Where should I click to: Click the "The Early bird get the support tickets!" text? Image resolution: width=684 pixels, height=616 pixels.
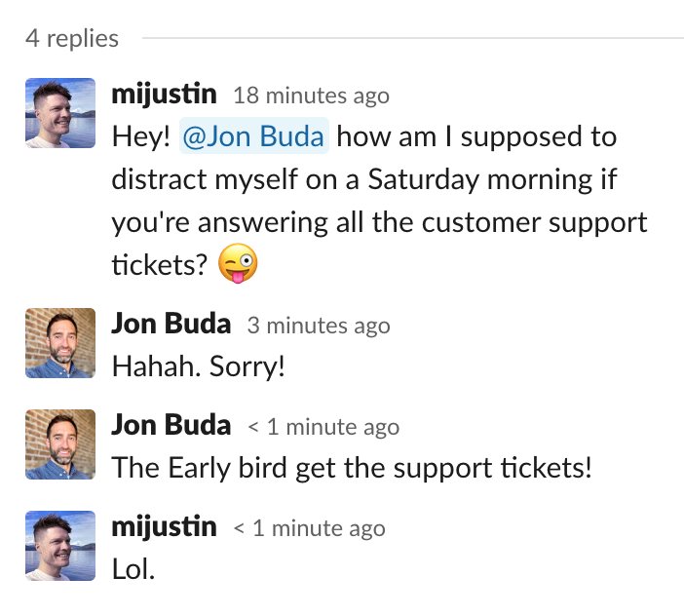click(352, 468)
